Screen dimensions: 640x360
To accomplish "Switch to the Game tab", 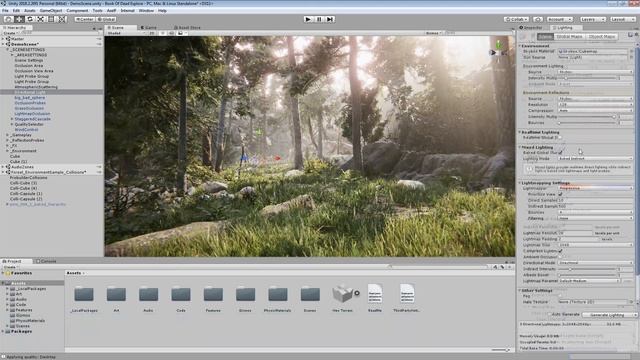I will [x=149, y=27].
